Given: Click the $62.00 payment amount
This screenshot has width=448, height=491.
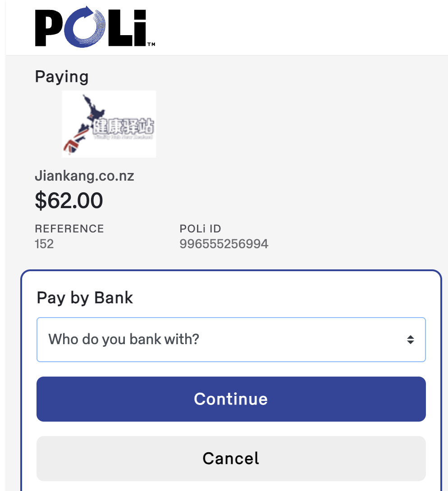Looking at the screenshot, I should pos(69,200).
